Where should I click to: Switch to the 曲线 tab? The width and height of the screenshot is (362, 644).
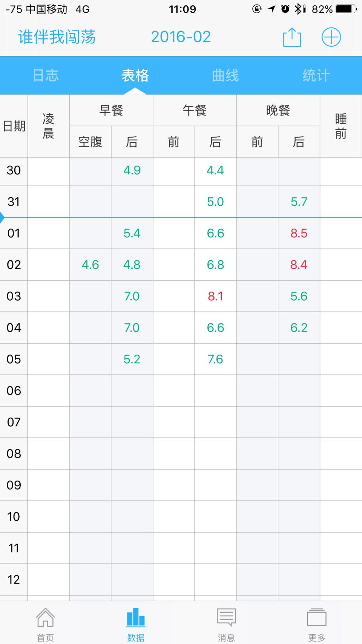(225, 75)
